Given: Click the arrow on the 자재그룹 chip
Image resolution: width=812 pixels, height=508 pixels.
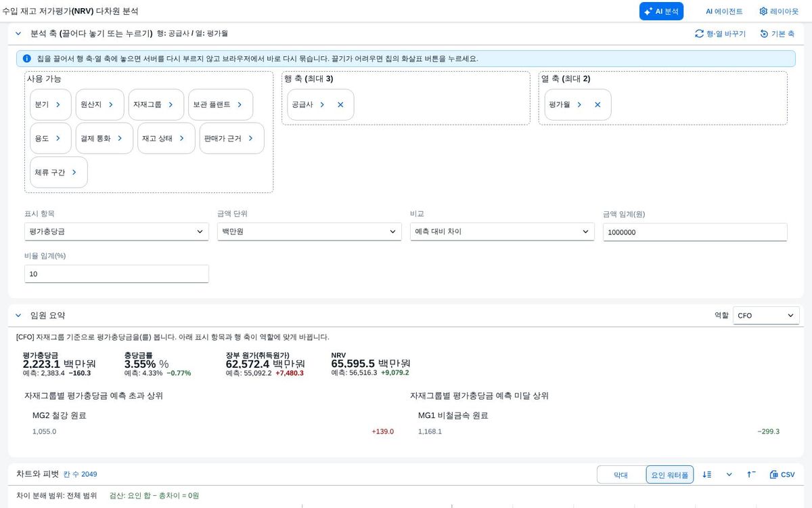Looking at the screenshot, I should [x=171, y=105].
